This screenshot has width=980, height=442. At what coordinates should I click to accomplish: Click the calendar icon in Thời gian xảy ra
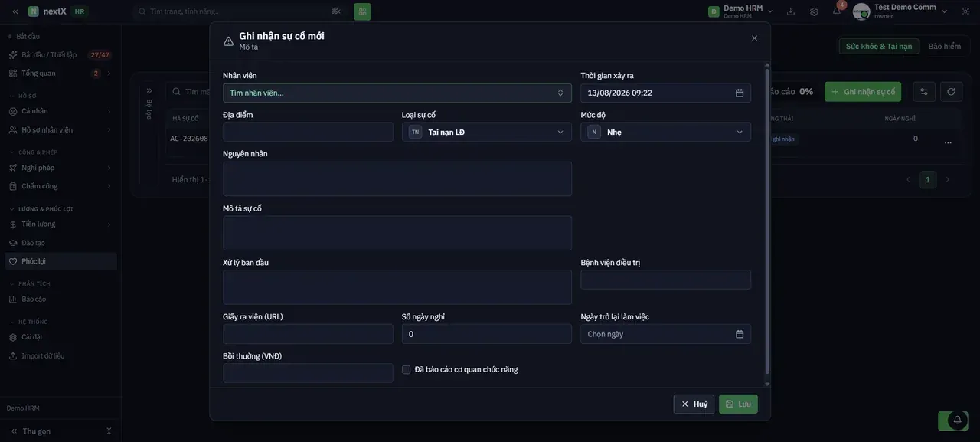coord(740,93)
